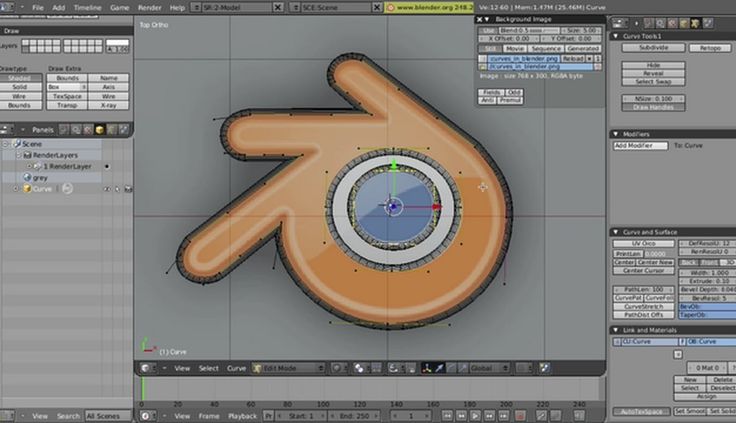Screen dimensions: 736x423
Task: Select Sequence image source type
Action: click(545, 48)
